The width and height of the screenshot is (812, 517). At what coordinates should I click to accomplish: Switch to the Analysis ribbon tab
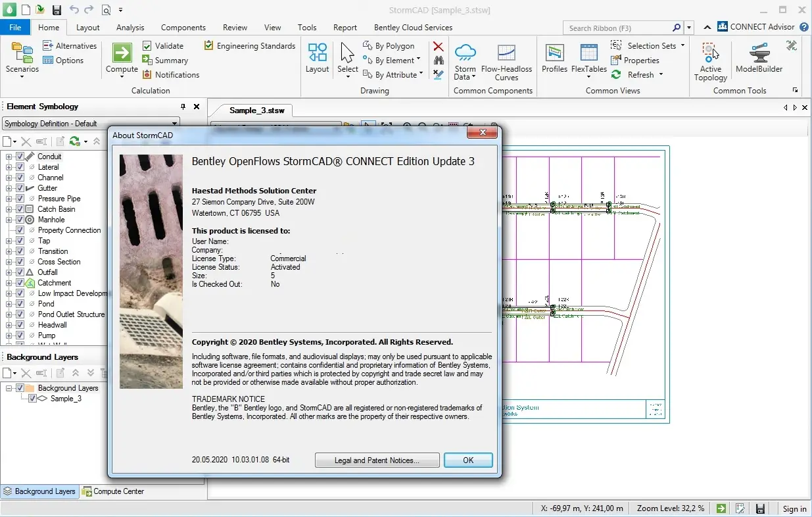[130, 28]
